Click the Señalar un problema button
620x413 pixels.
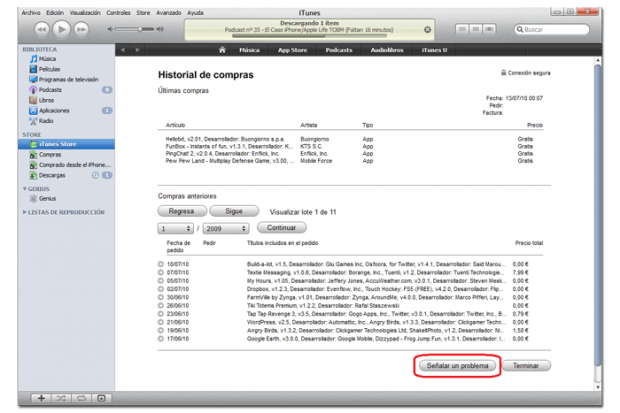[x=457, y=367]
